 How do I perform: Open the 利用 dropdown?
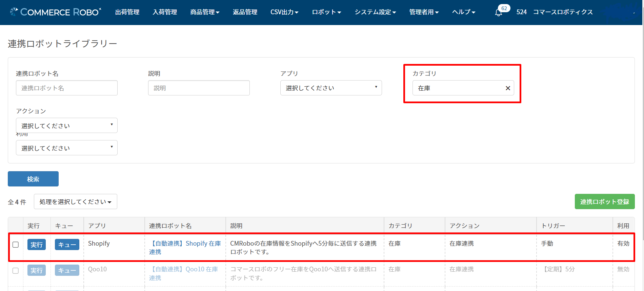66,148
